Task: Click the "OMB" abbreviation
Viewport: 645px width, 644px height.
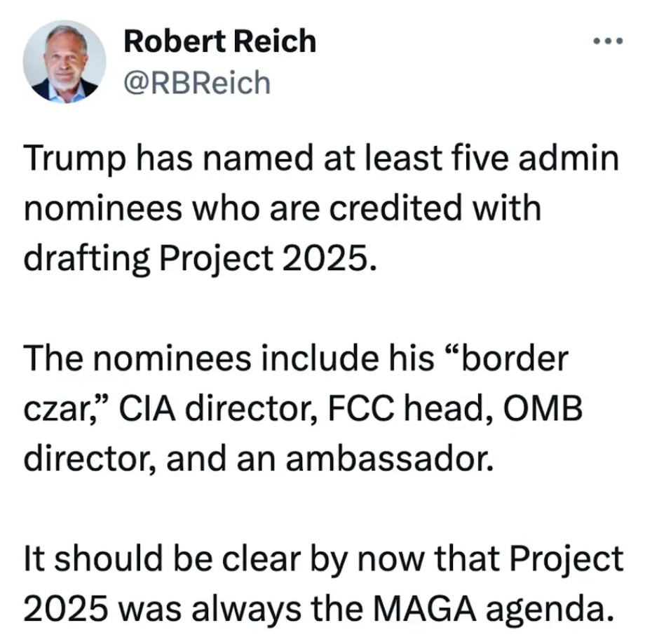Action: click(543, 408)
